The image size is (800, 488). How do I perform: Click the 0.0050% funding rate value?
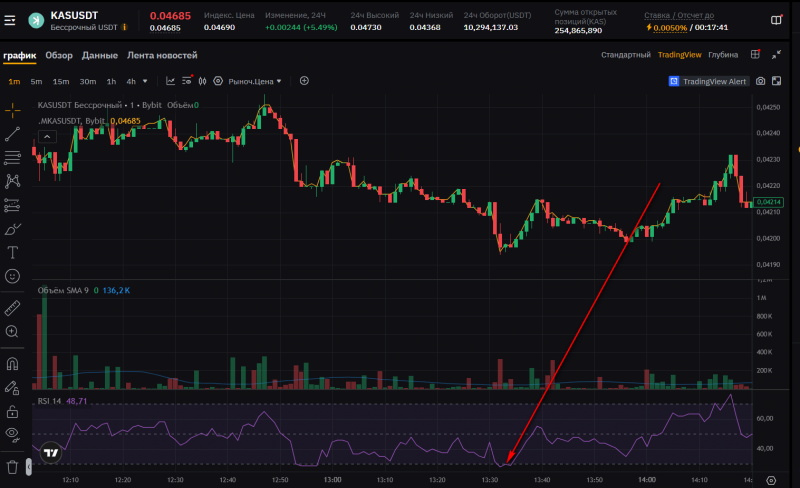(670, 28)
